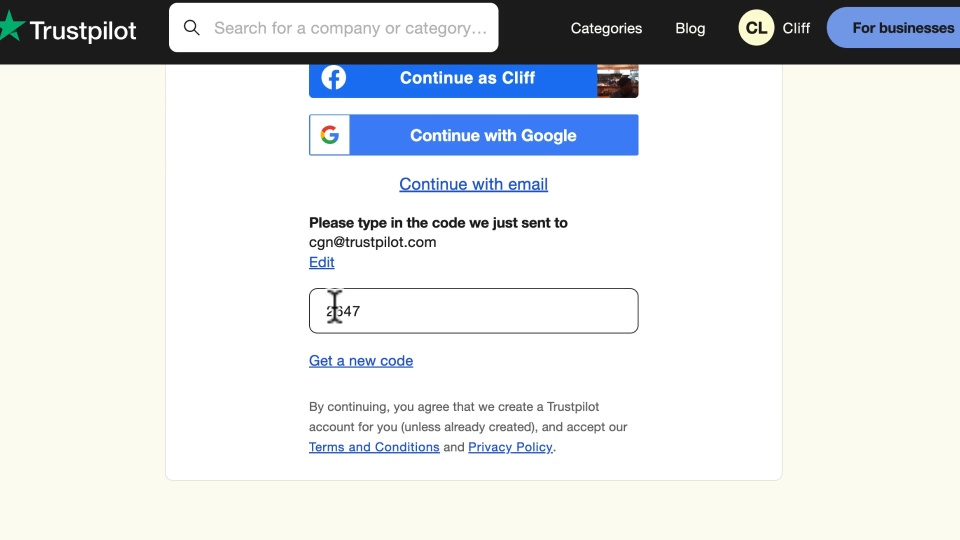Click the Edit email link
The height and width of the screenshot is (540, 960).
[321, 262]
